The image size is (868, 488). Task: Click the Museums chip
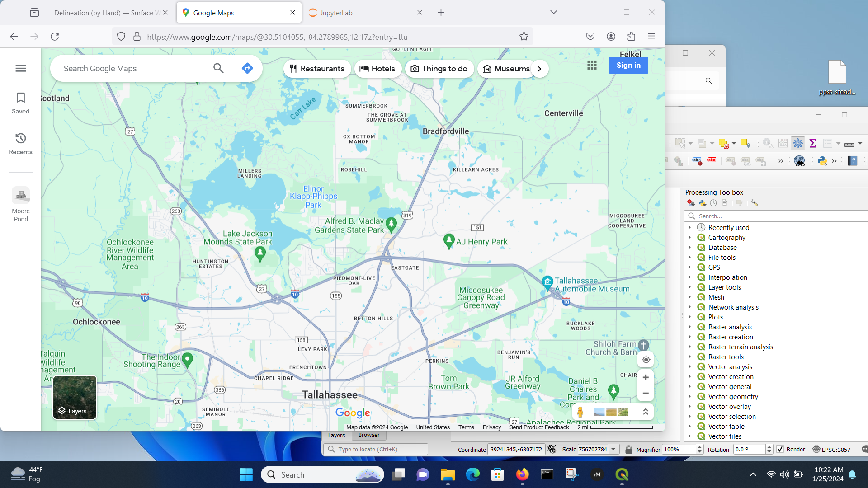coord(506,69)
